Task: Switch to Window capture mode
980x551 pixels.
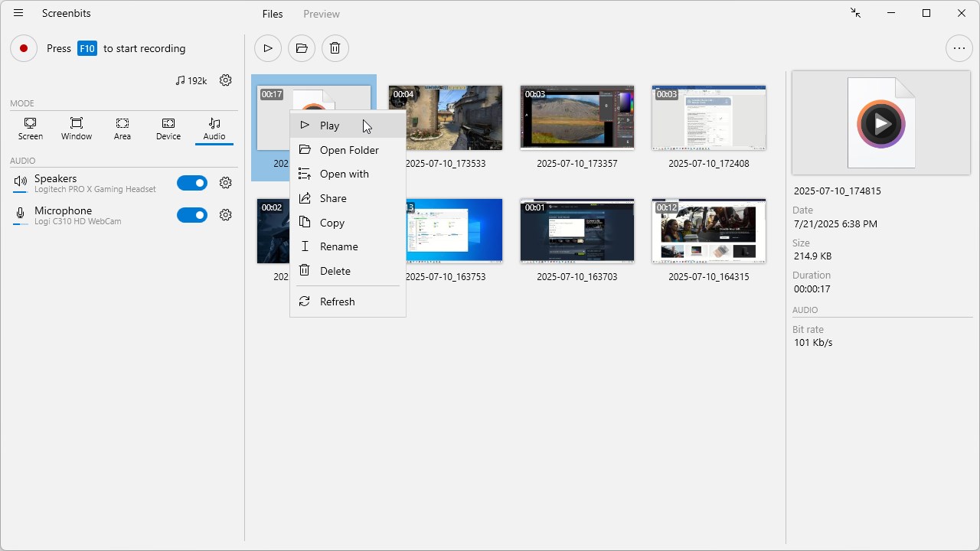Action: [x=76, y=128]
